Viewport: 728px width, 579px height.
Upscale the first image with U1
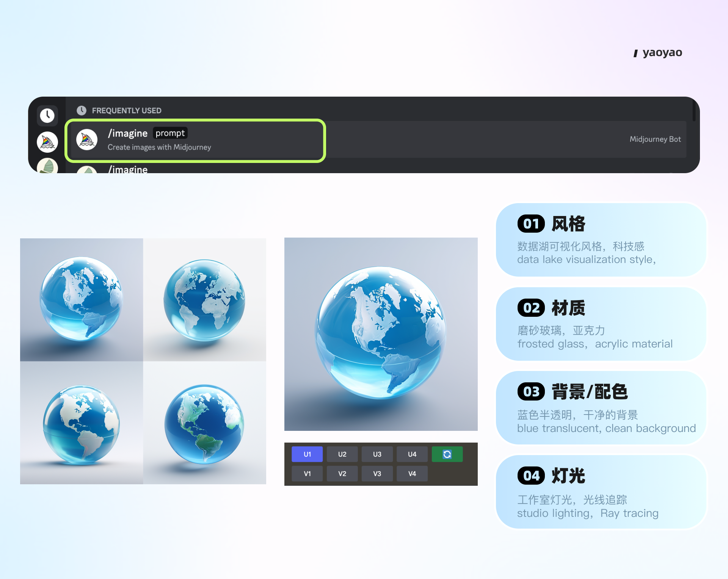pyautogui.click(x=307, y=454)
